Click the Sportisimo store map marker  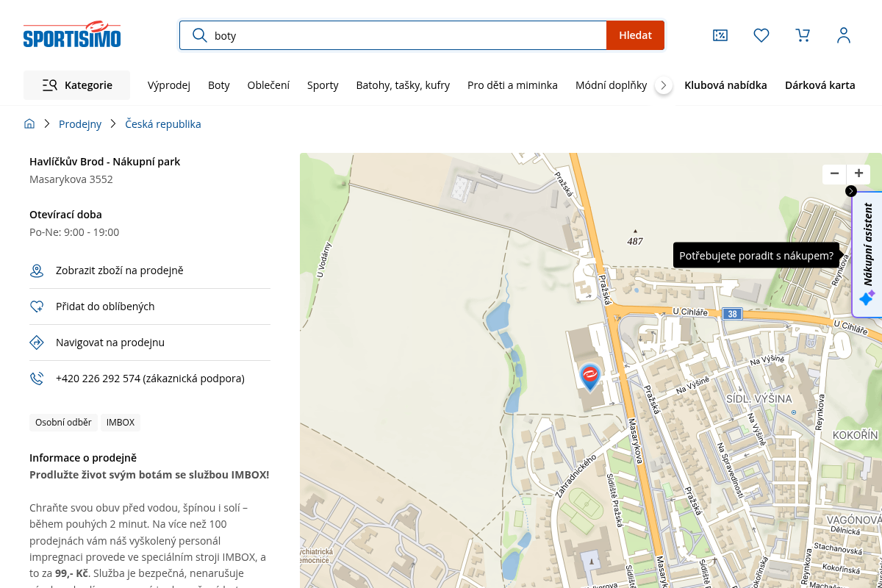589,376
